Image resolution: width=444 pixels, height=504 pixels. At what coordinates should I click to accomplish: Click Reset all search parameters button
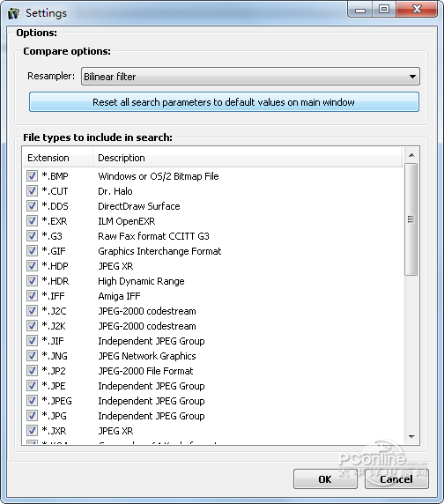pos(224,102)
